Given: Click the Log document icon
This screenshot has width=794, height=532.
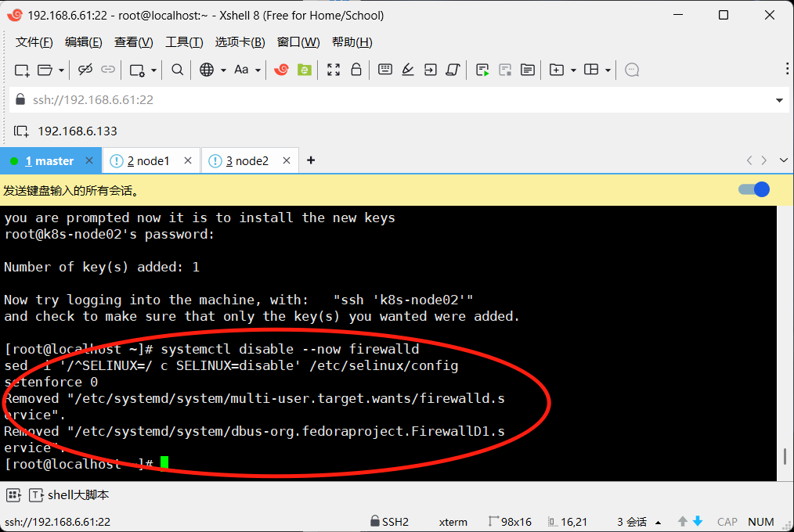Looking at the screenshot, I should [528, 70].
